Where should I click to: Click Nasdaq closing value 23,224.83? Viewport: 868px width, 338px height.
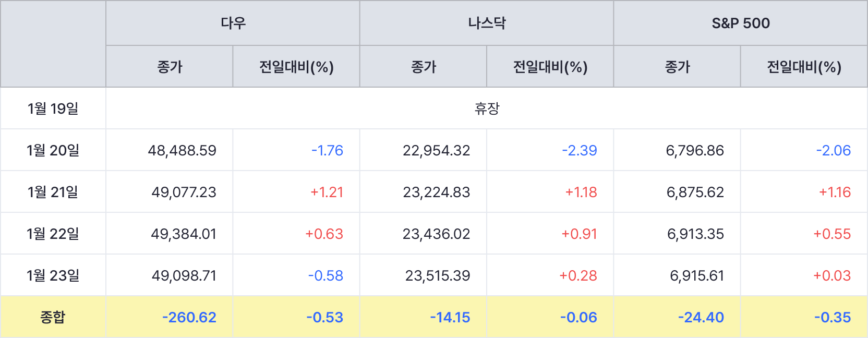tap(436, 192)
